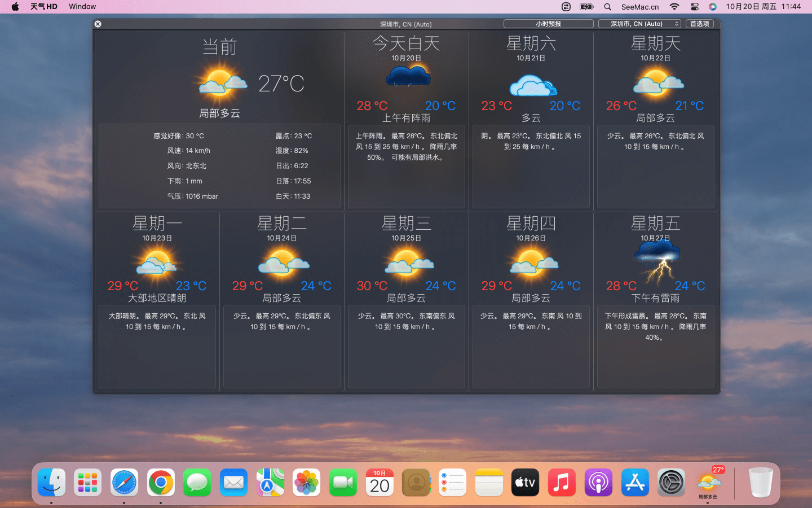This screenshot has height=508, width=812.
Task: Open Control Center in the menu bar
Action: [x=695, y=7]
